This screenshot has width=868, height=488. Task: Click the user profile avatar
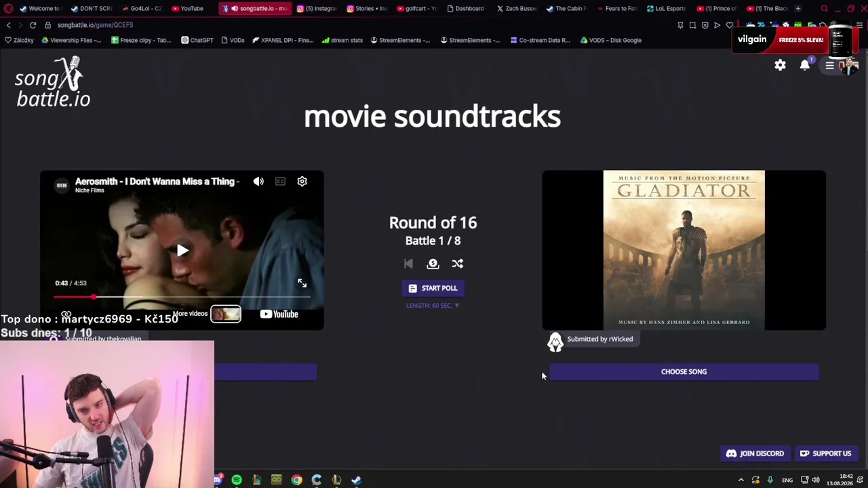pos(849,66)
